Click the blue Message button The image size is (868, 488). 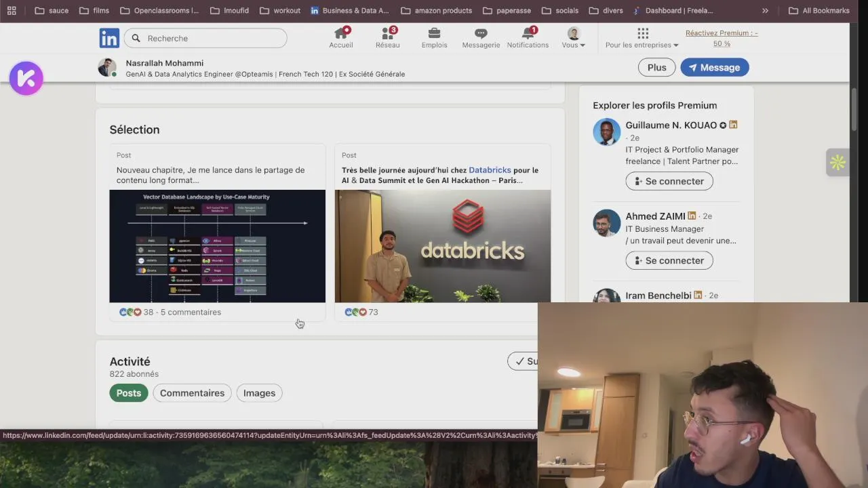[x=714, y=67]
